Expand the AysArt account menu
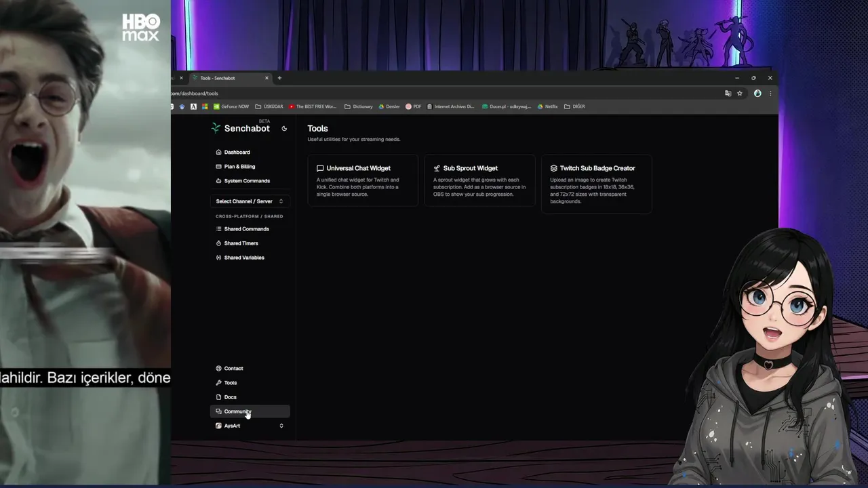 pyautogui.click(x=250, y=426)
